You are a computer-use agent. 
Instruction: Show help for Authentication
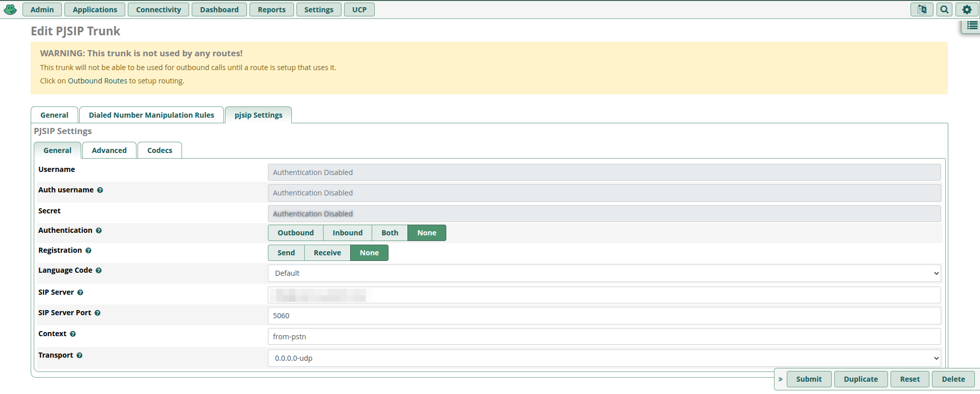pos(99,231)
